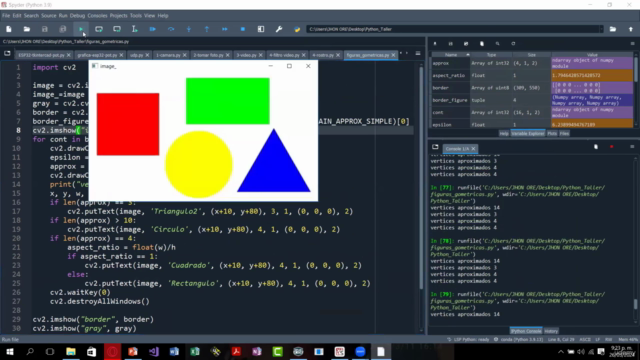Open the Tools menu

tap(136, 16)
